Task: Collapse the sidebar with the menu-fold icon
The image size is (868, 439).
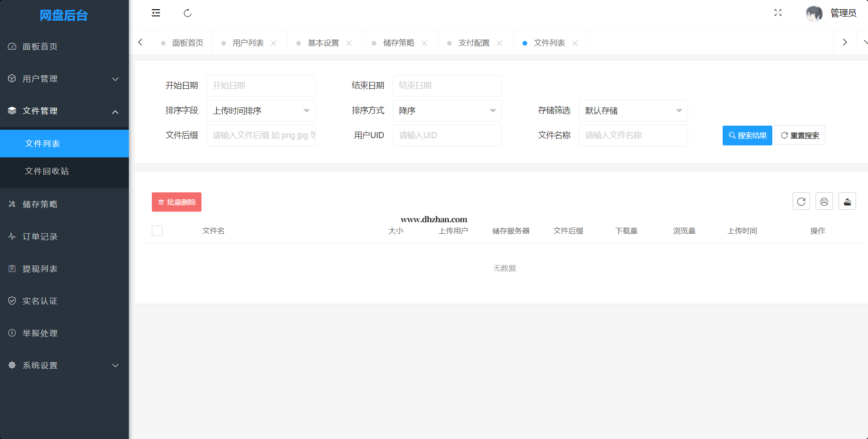Action: coord(156,13)
